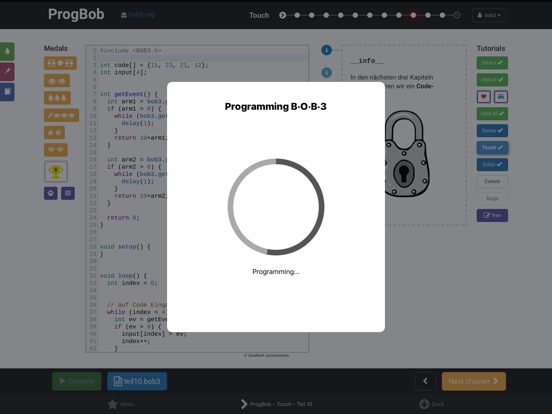Click the Compile button

[x=77, y=381]
